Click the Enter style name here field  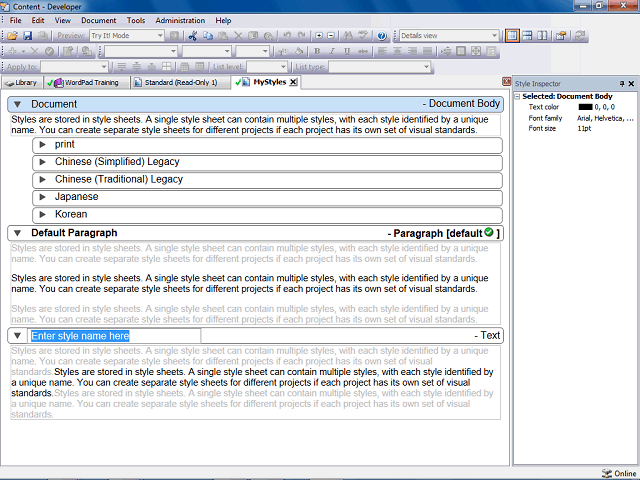[x=115, y=336]
